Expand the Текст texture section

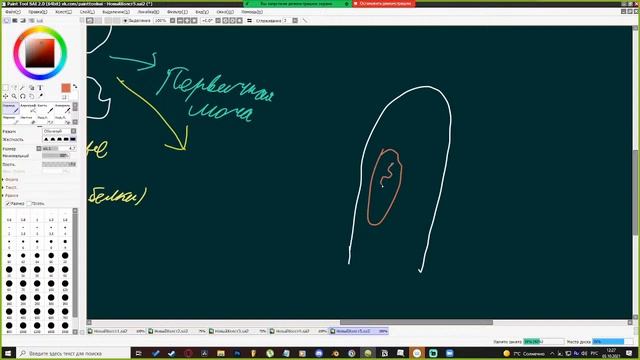(10, 187)
